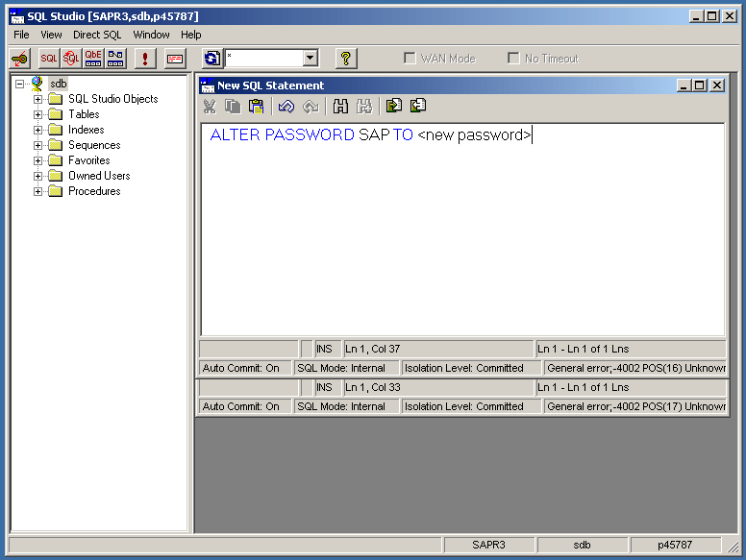
Task: Close the New SQL Statement window
Action: point(717,85)
